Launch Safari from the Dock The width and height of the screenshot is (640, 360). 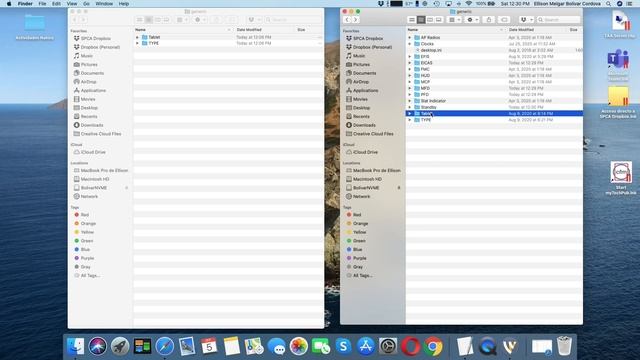coord(164,347)
